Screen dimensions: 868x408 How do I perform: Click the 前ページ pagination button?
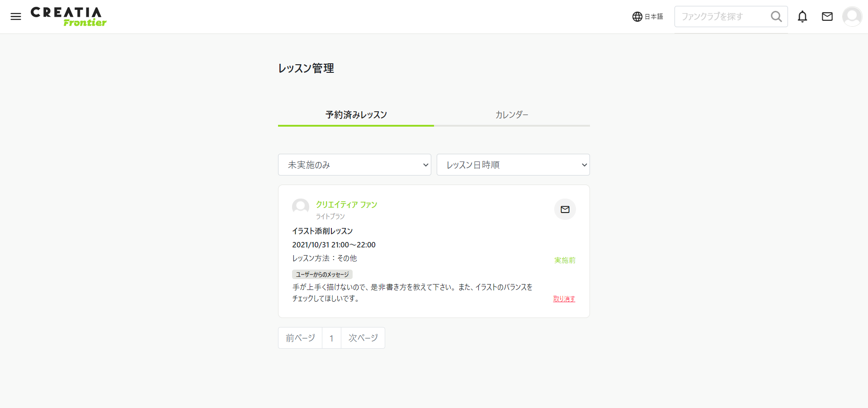tap(300, 338)
